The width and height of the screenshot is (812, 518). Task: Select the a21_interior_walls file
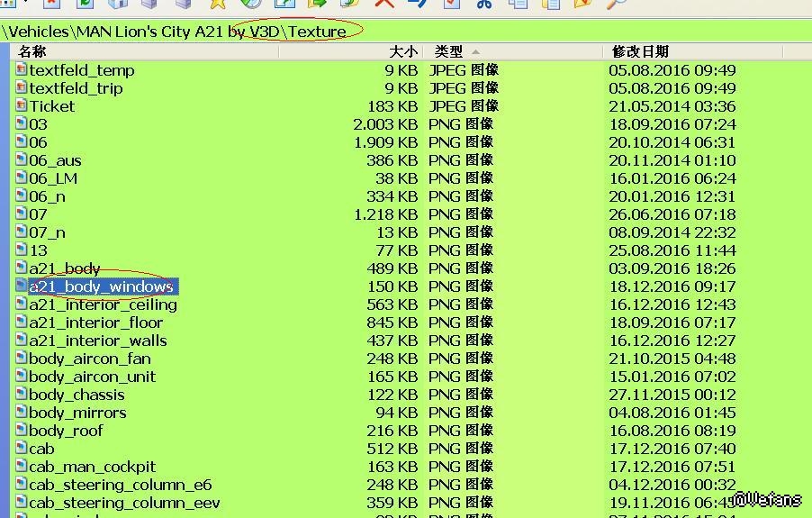tap(98, 341)
